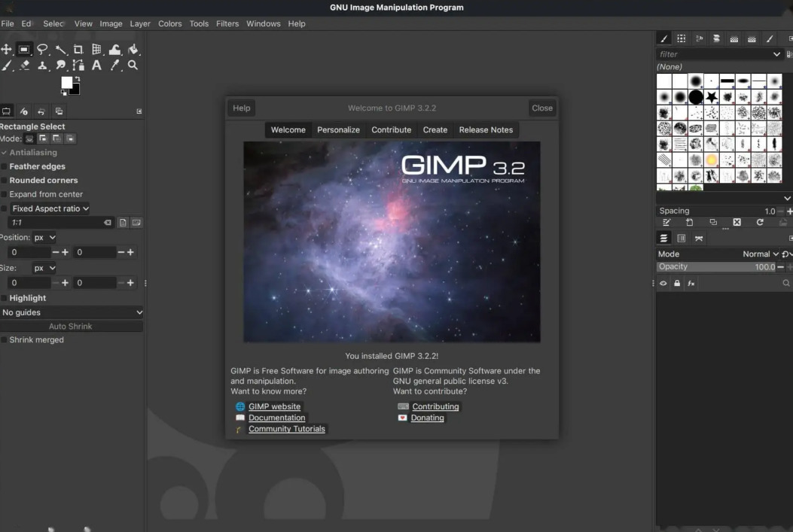Open the No guides dropdown
The height and width of the screenshot is (532, 793).
[72, 312]
